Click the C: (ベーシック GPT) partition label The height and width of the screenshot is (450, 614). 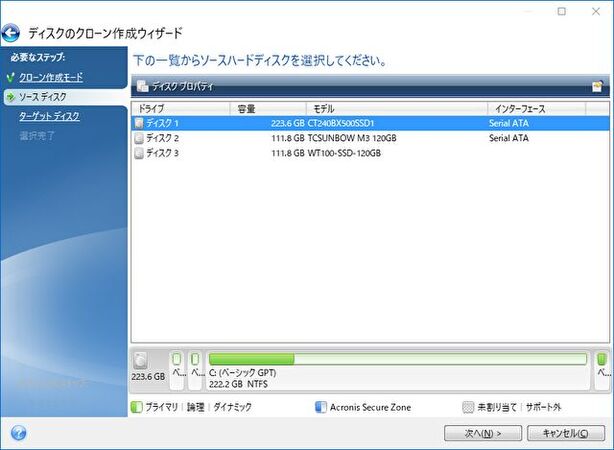click(x=242, y=372)
